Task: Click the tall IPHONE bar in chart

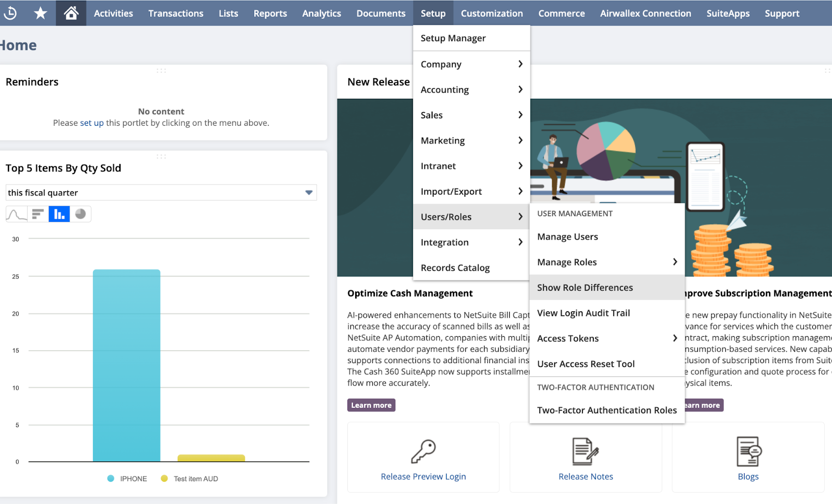Action: (x=126, y=364)
